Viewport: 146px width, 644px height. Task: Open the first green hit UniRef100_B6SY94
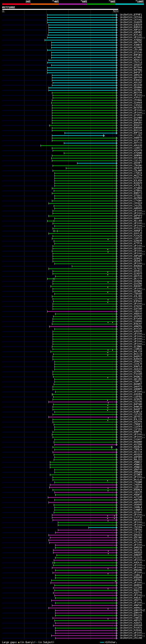(x=131, y=93)
